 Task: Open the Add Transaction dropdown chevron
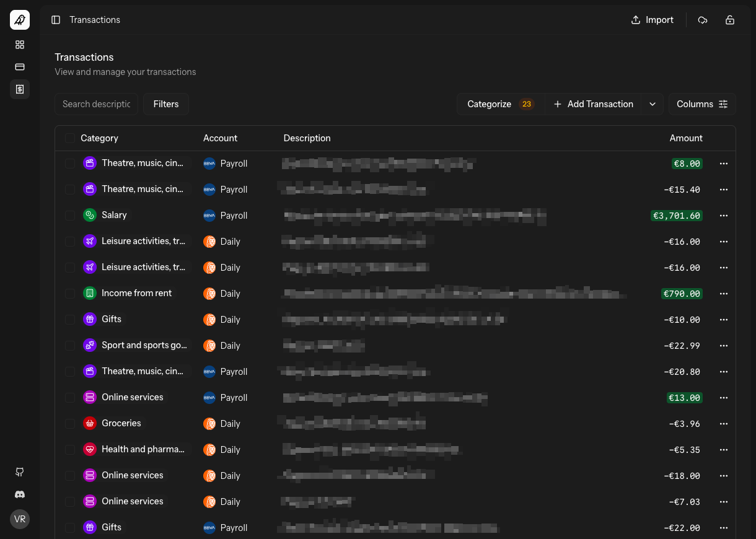[x=652, y=104]
